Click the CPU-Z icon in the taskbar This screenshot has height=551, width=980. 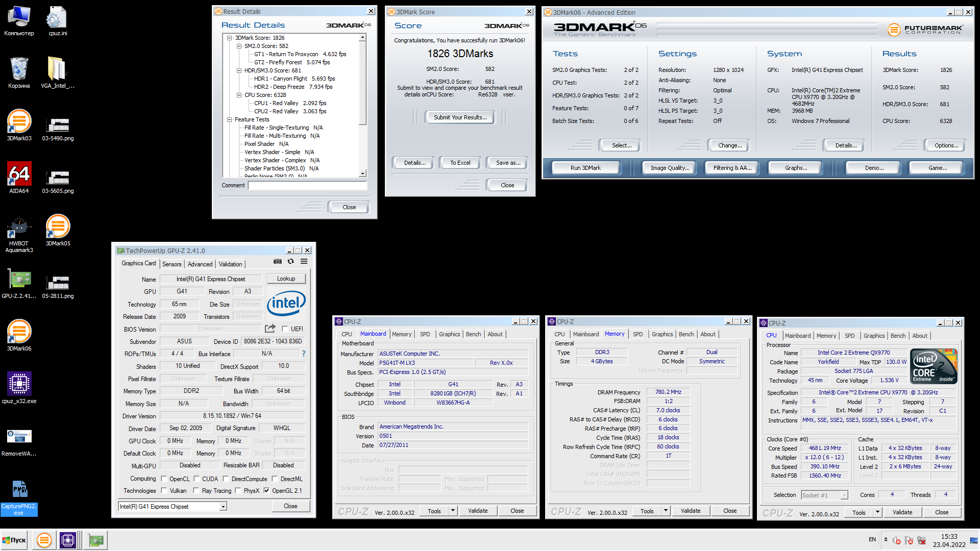pyautogui.click(x=67, y=540)
